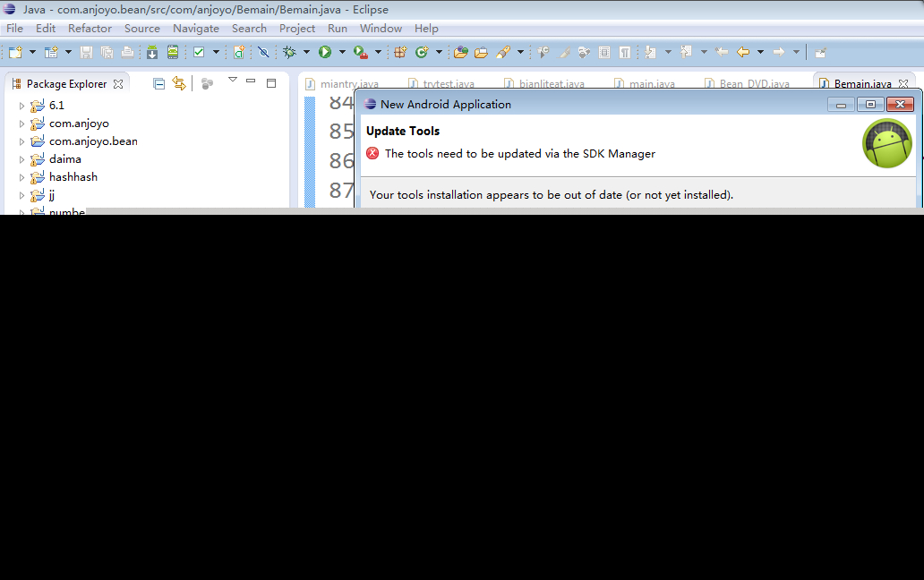Click the Open Type icon
The width and height of the screenshot is (924, 580).
coord(461,53)
